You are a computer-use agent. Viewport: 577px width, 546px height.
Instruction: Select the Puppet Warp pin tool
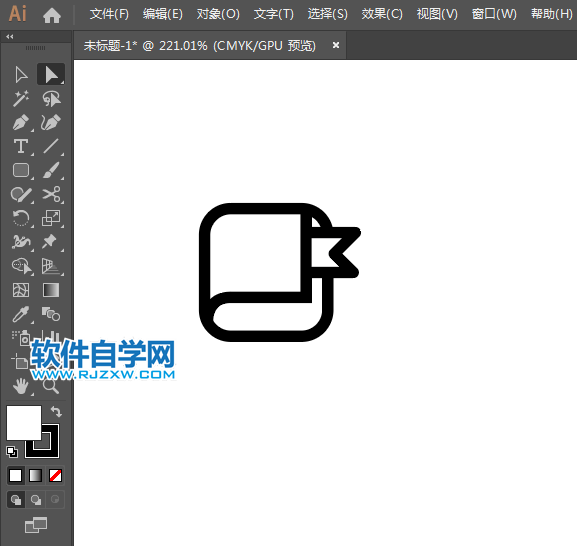coord(50,241)
